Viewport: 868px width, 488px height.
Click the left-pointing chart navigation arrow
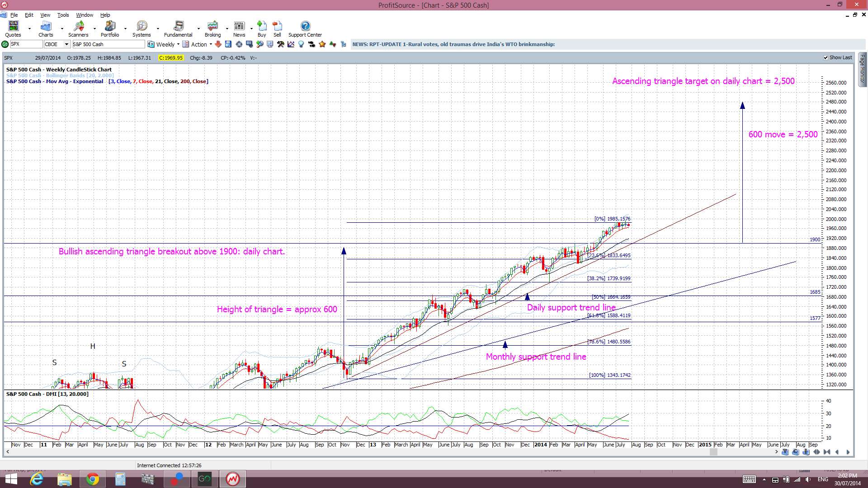837,452
